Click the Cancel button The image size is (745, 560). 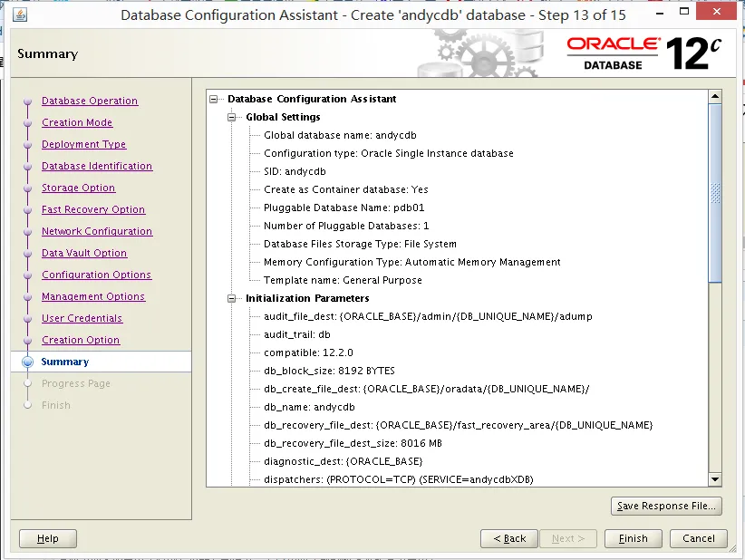[x=699, y=538]
